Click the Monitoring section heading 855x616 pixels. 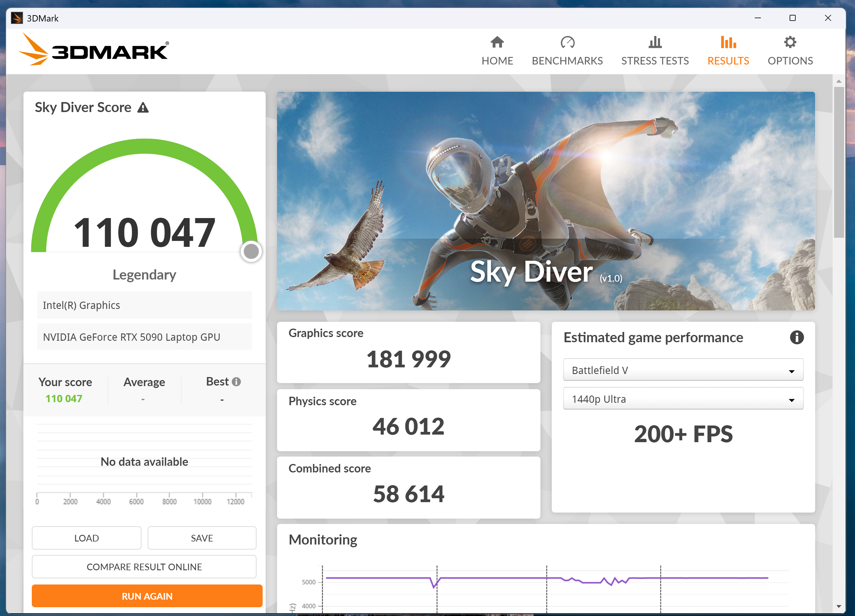coord(323,540)
